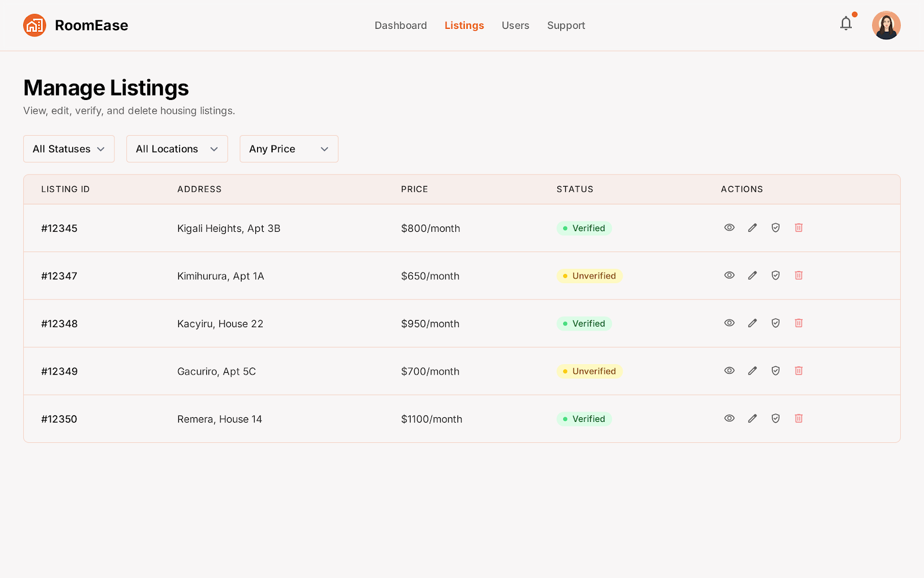Delete listing #12349 with the trash icon
The width and height of the screenshot is (924, 578).
[799, 370]
